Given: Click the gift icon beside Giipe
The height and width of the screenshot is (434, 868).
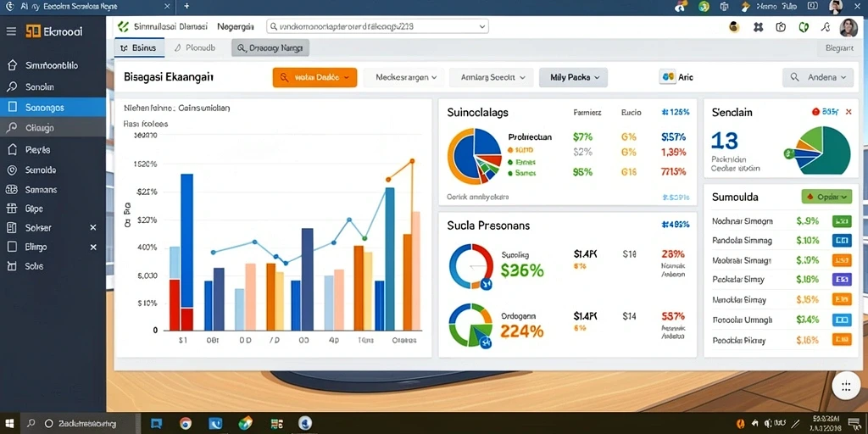Looking at the screenshot, I should click(12, 209).
